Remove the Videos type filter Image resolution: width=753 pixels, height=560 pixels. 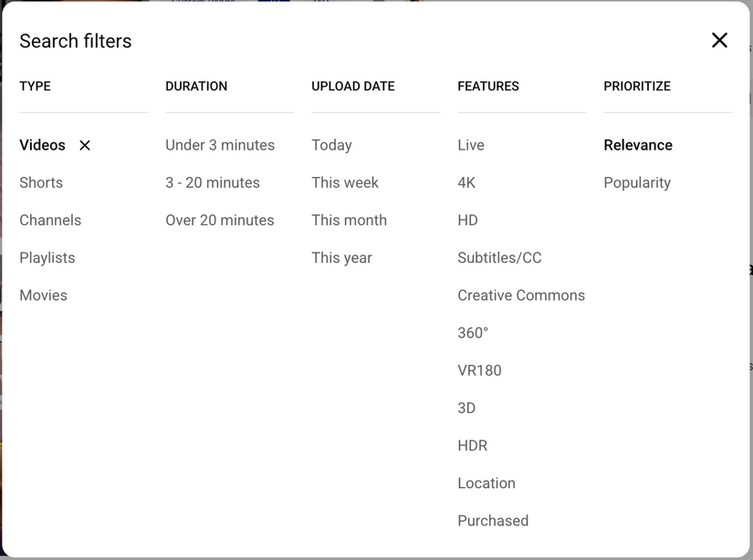coord(85,145)
